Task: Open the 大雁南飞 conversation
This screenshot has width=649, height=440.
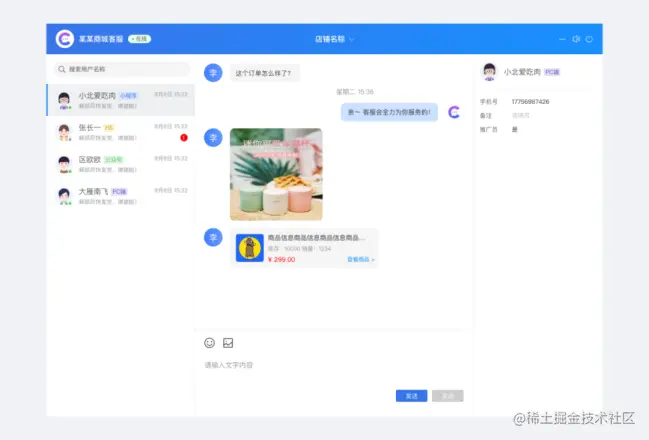Action: pos(120,196)
